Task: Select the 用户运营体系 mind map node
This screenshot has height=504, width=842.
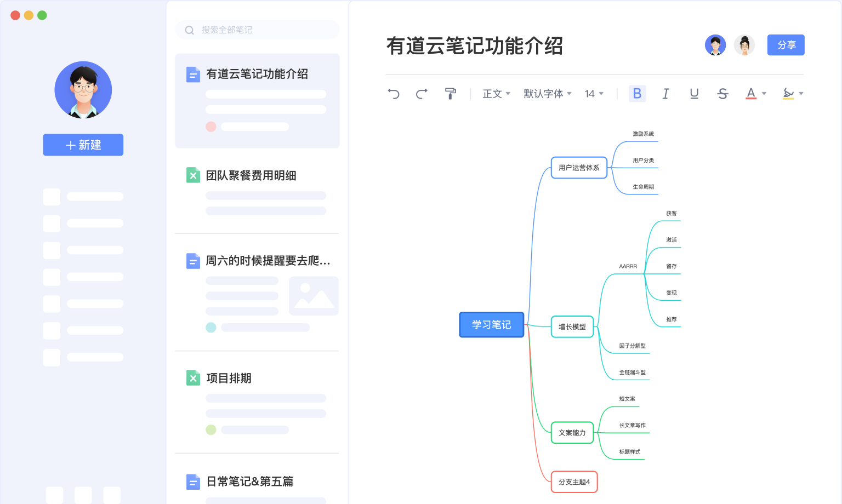Action: pyautogui.click(x=579, y=168)
